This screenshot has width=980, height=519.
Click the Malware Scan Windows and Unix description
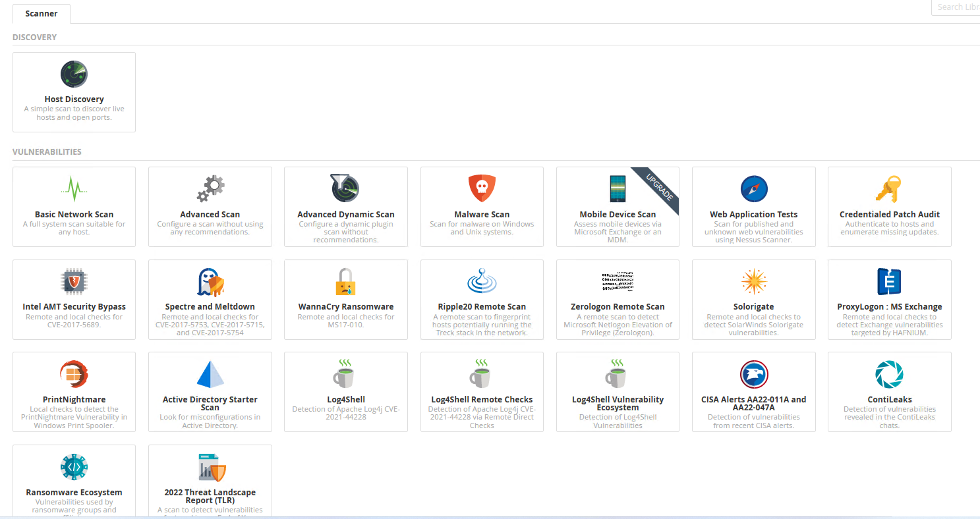click(x=482, y=228)
